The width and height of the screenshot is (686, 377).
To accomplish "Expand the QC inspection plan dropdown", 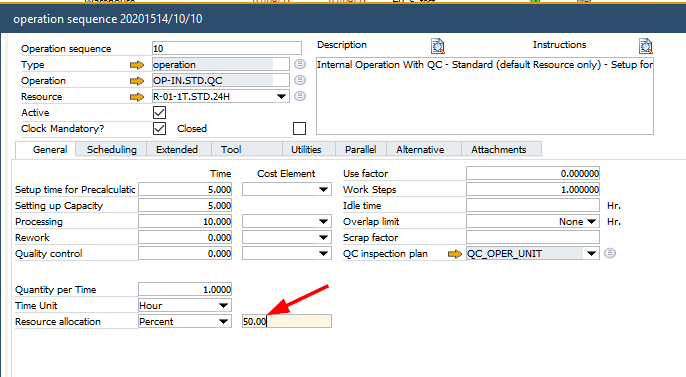I will coord(592,254).
